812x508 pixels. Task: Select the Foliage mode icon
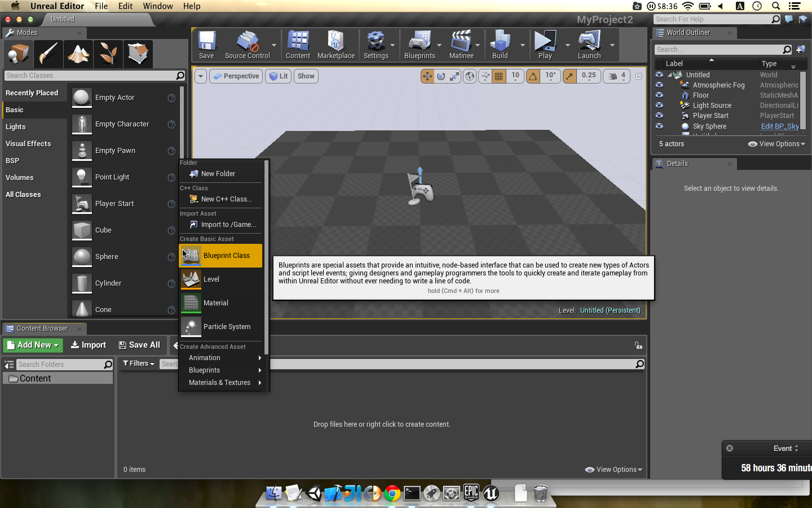pos(108,54)
